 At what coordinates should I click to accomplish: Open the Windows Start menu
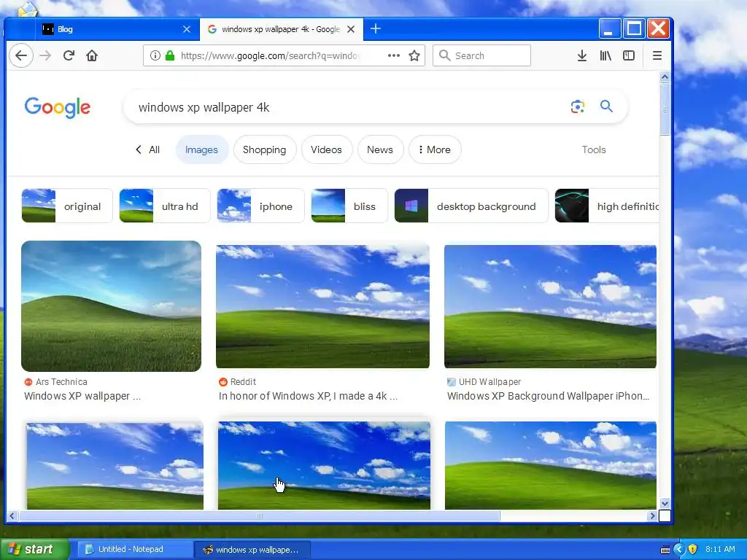(34, 550)
